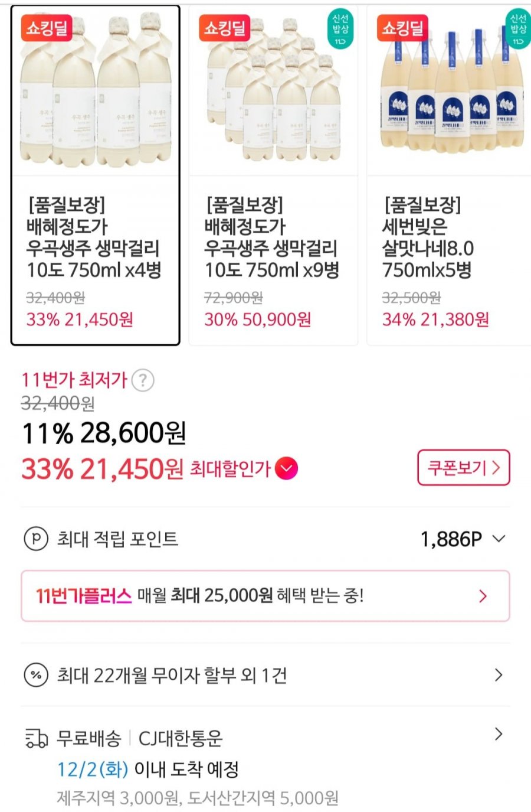Screen dimensions: 531x812
Task: Click the 쇼킹딜 badge on 살맛나네 product
Action: click(x=402, y=28)
